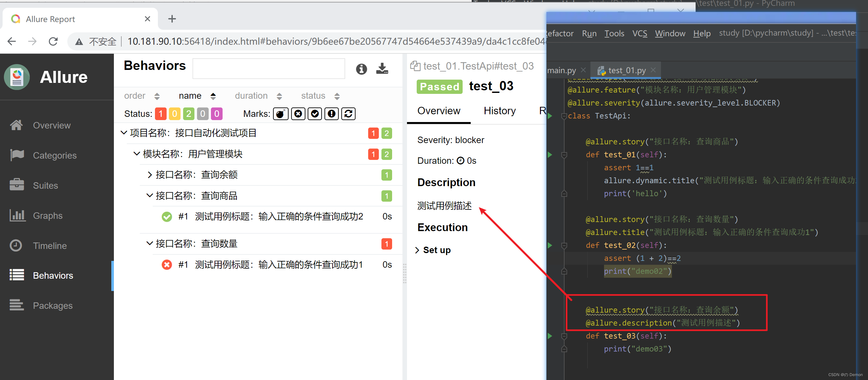Viewport: 868px width, 380px height.
Task: Click the run gutter arrow beside test_01
Action: (x=550, y=155)
